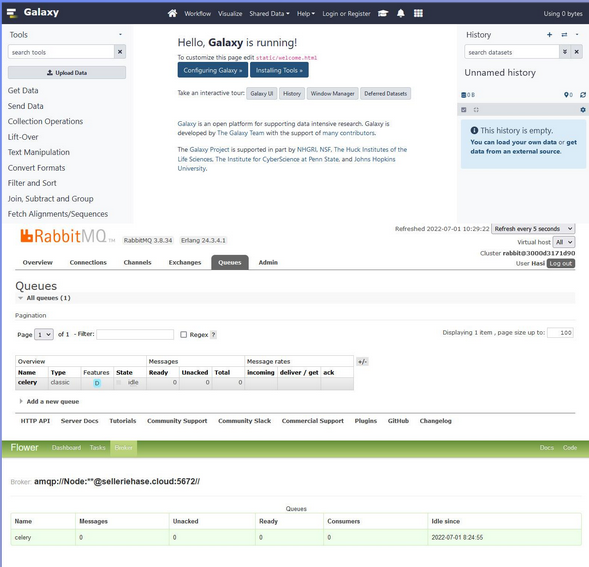Click the queue Filter input field
Viewport: 589px width, 567px height.
pos(135,334)
